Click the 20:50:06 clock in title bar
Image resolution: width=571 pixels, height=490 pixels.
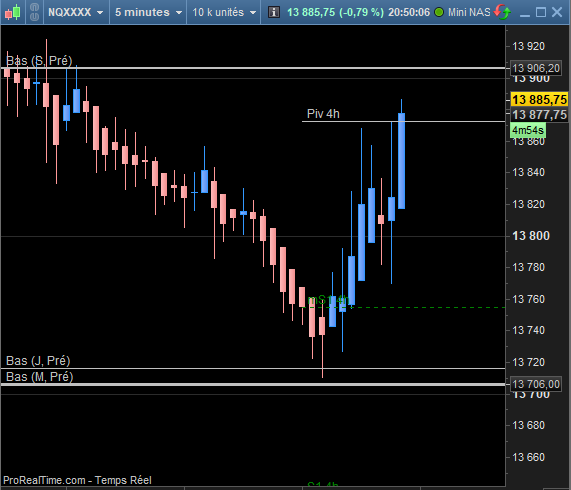pyautogui.click(x=409, y=12)
